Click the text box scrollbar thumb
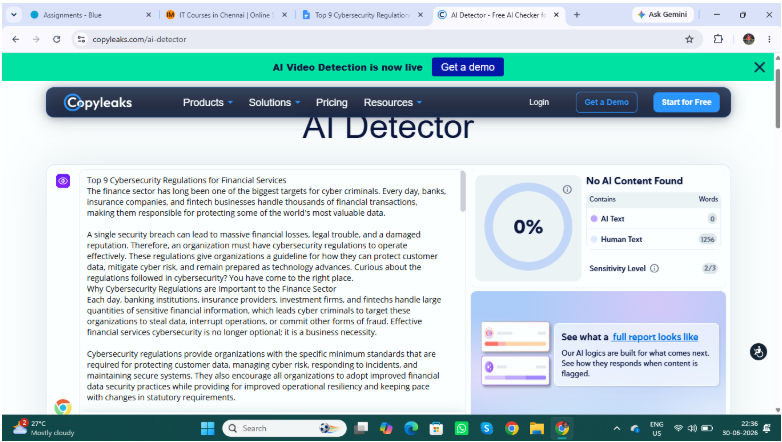 462,192
